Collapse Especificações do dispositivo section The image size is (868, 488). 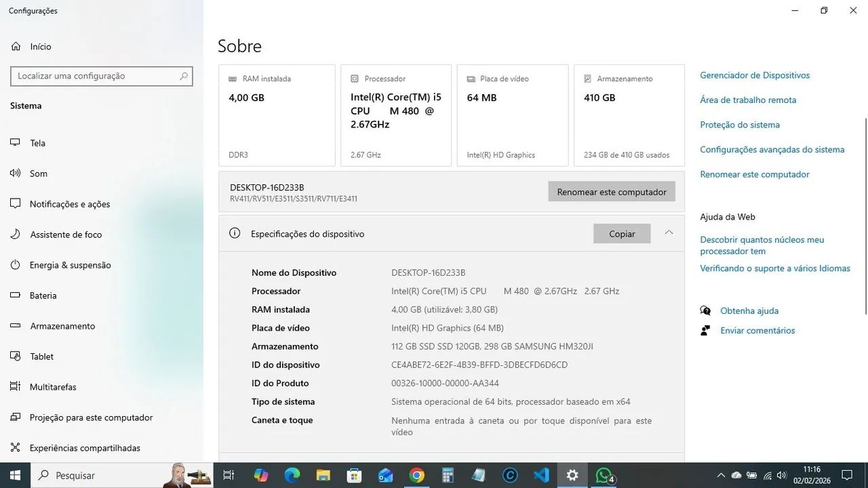[669, 233]
